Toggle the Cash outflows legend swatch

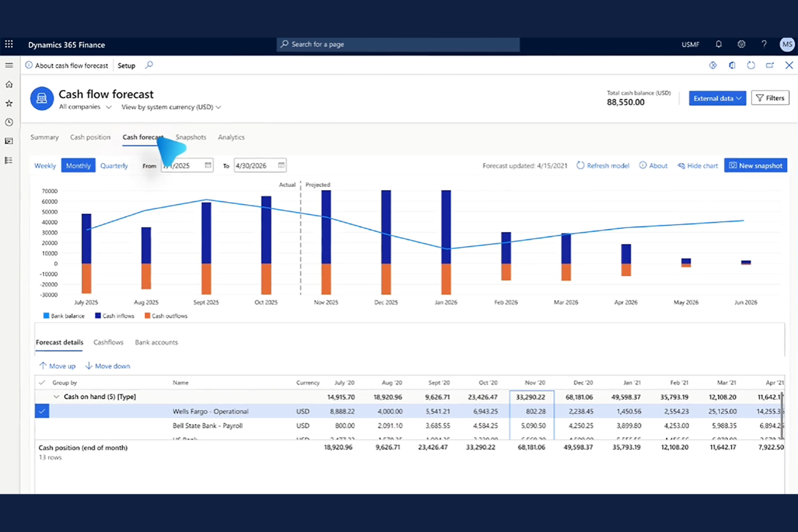click(x=147, y=316)
